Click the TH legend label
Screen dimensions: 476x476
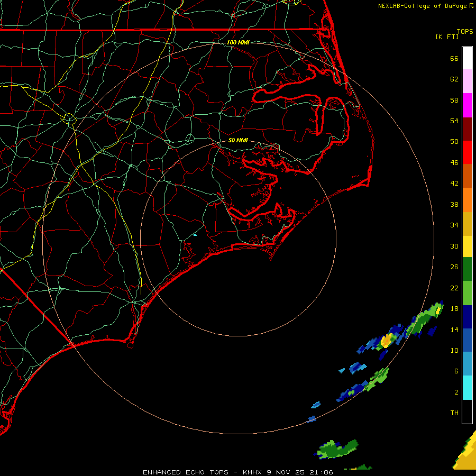coord(454,413)
